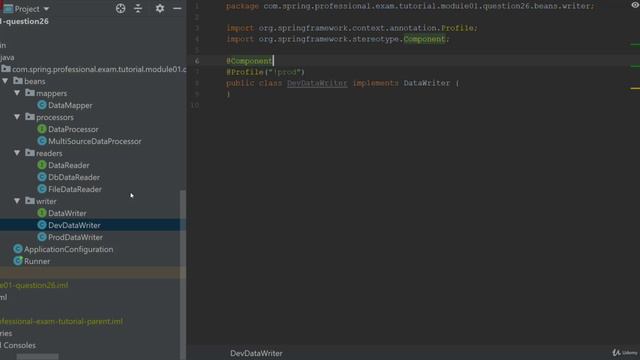Click highlighted Component in import line
Screen dimensions: 640x360
pos(424,39)
